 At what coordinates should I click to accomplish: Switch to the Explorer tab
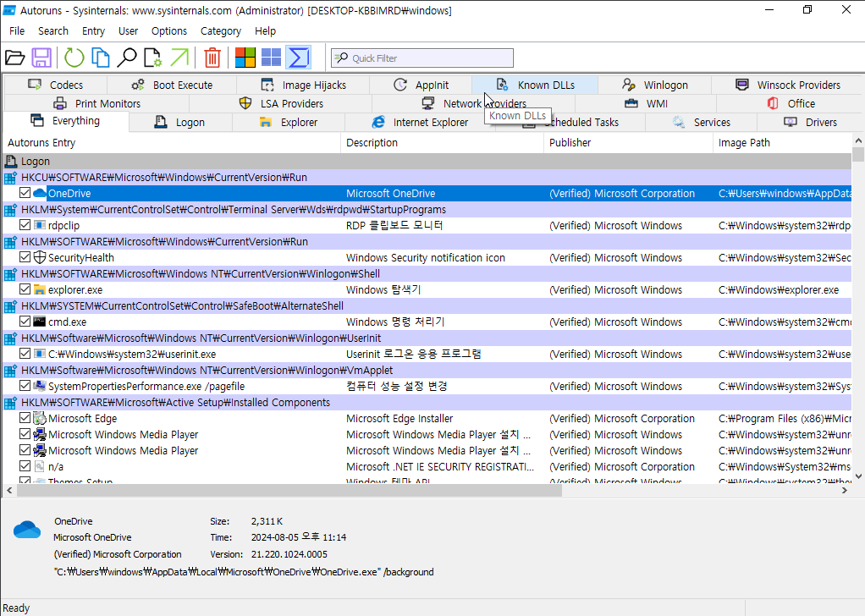(x=289, y=123)
